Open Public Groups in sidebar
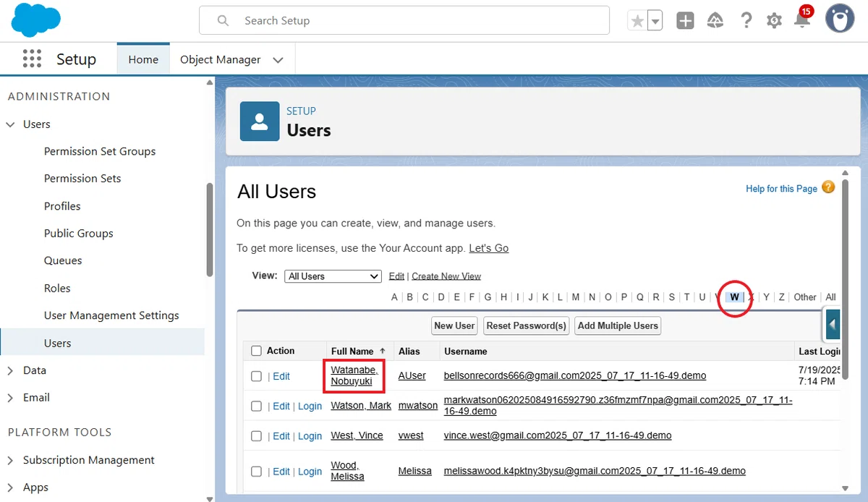Screen dimensions: 868x502 pyautogui.click(x=79, y=234)
